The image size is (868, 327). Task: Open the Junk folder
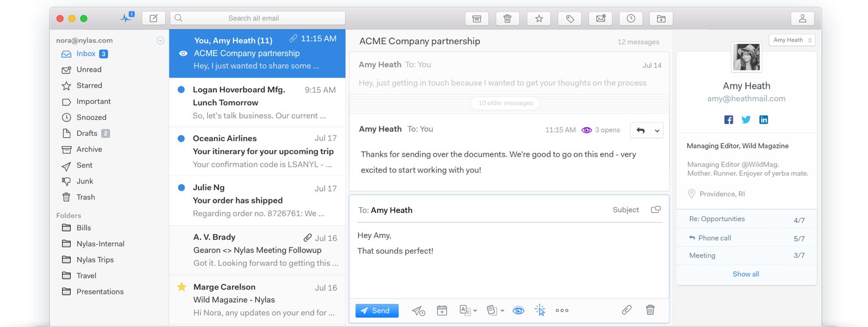84,181
